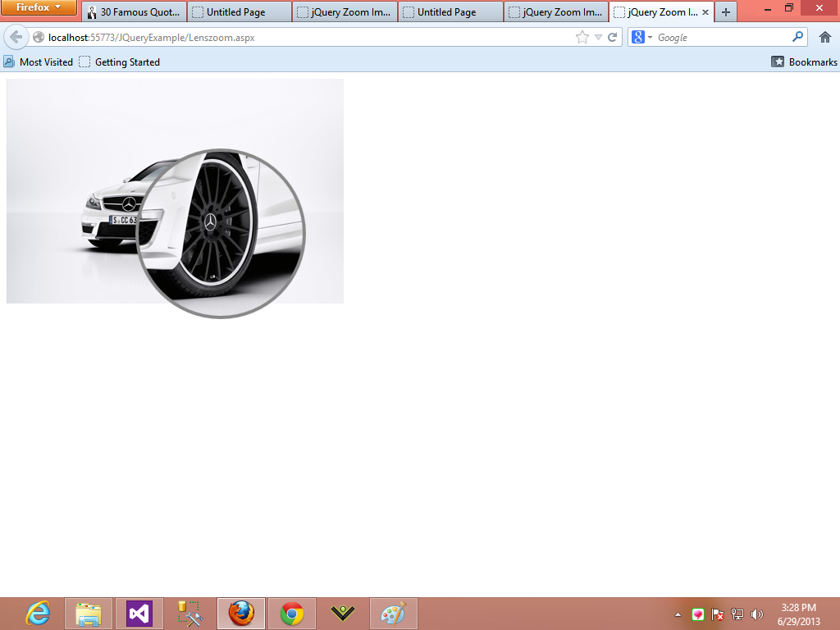Open the Bookmarks menu button
The image size is (840, 630).
(x=804, y=62)
